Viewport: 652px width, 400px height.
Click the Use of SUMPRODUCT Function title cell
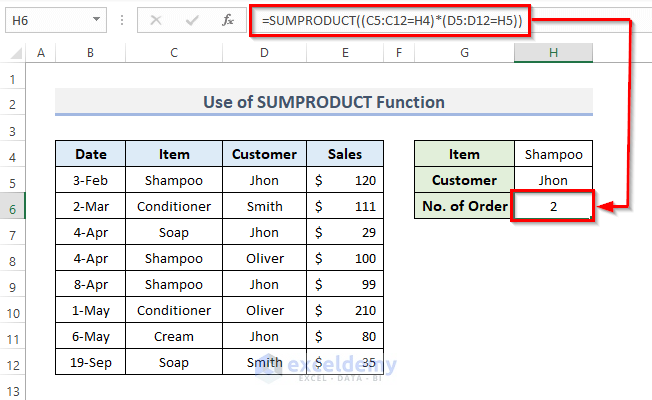tap(323, 102)
